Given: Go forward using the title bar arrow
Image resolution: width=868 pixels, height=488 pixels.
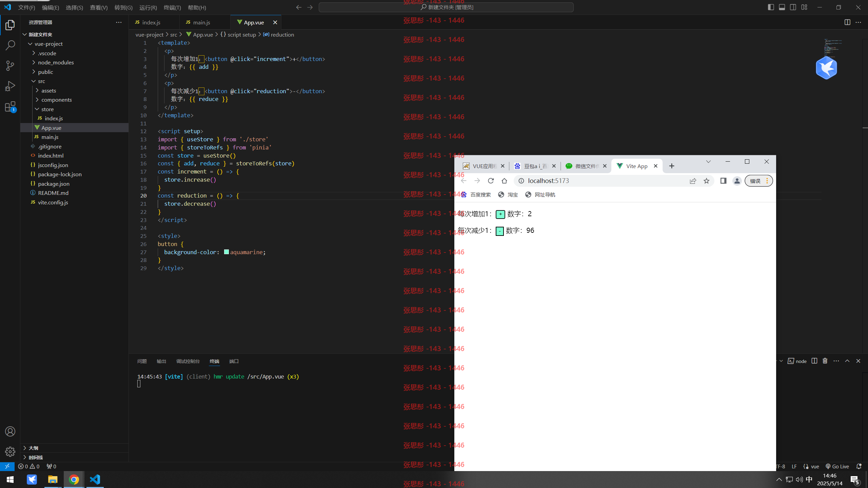Looking at the screenshot, I should pos(310,7).
